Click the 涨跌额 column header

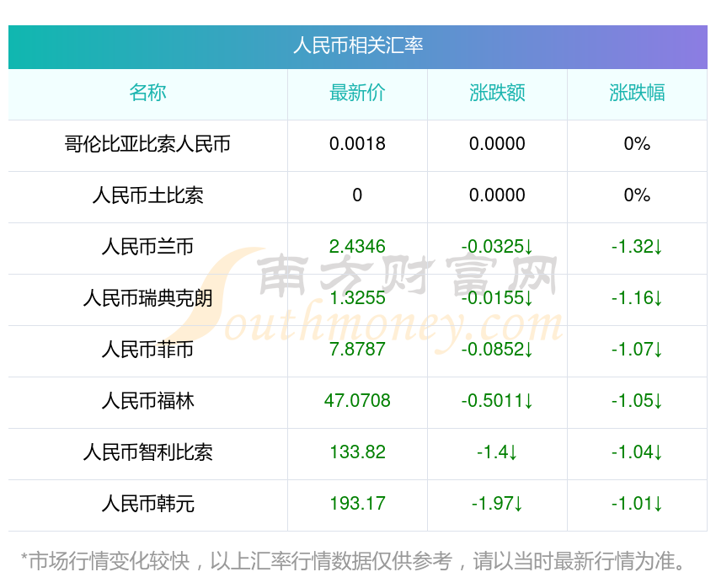point(497,93)
